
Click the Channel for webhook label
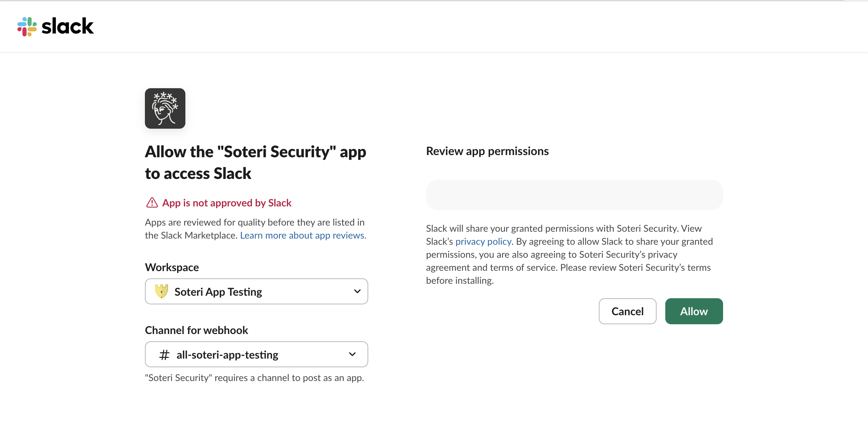(196, 330)
